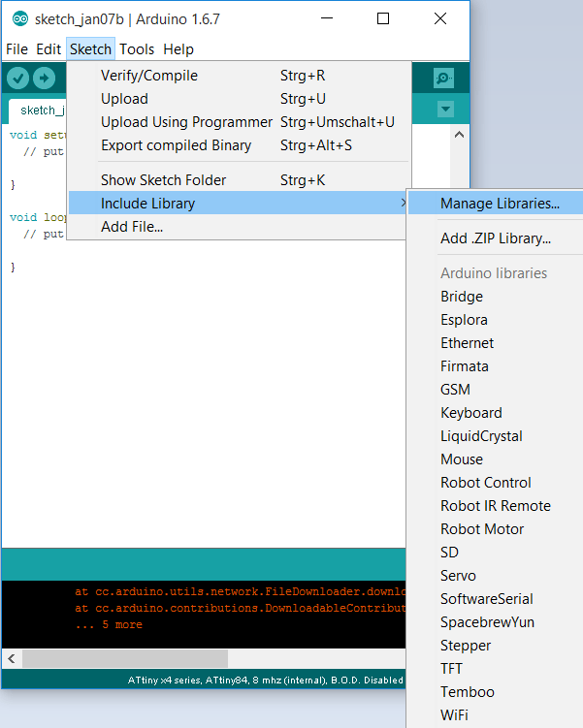The image size is (583, 728).
Task: Click the Verify checkmark toolbar icon
Action: click(x=17, y=79)
